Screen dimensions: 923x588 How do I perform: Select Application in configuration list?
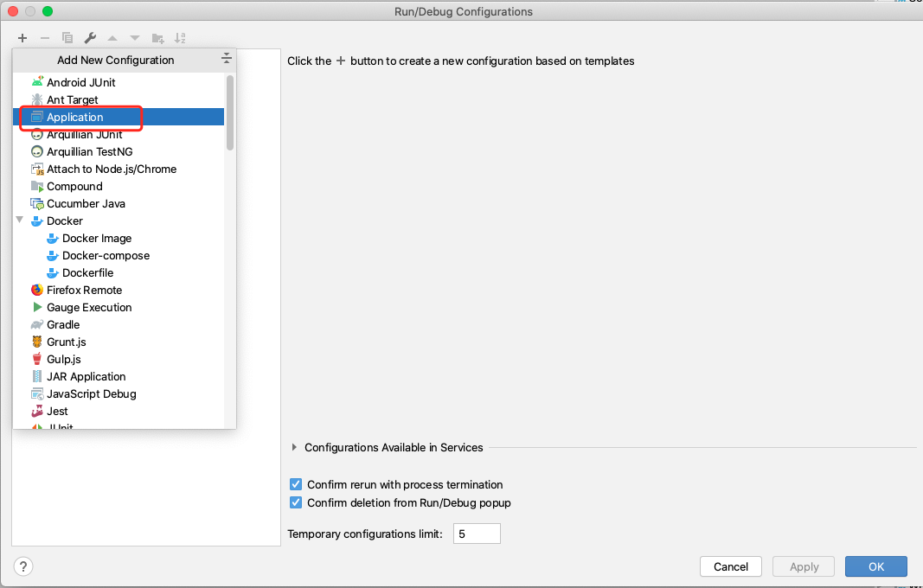coord(75,117)
